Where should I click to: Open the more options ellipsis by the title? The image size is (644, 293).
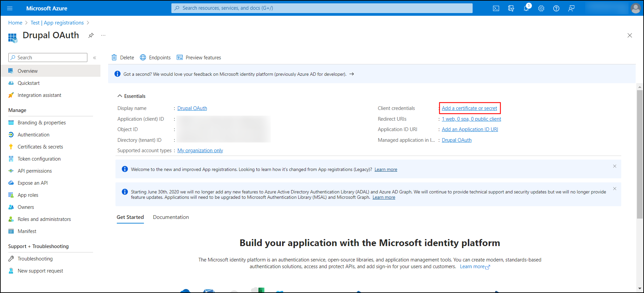click(x=103, y=35)
